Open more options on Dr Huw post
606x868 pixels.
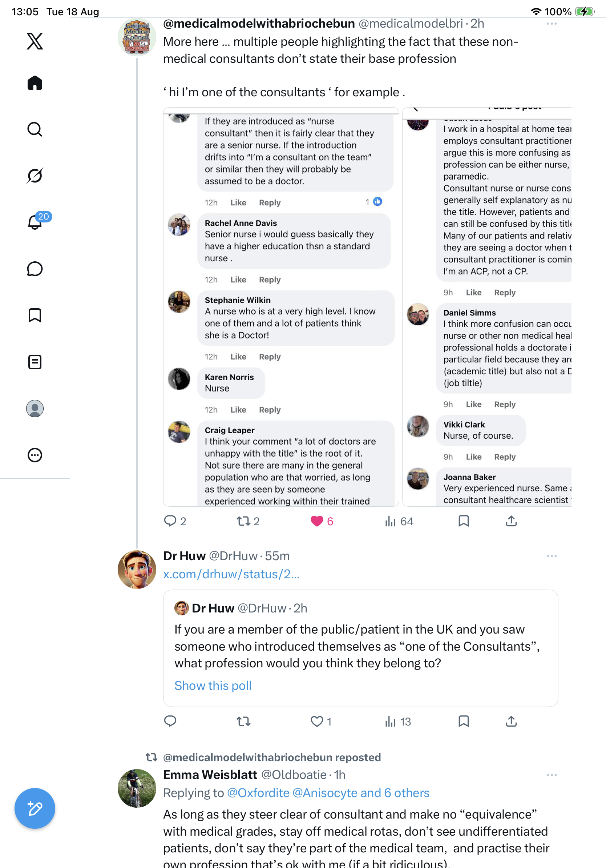(x=552, y=556)
